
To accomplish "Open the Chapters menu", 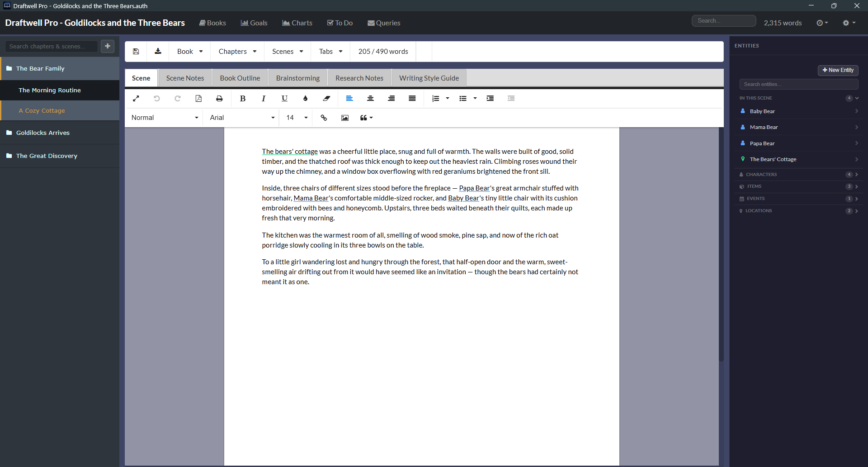I will tap(237, 52).
